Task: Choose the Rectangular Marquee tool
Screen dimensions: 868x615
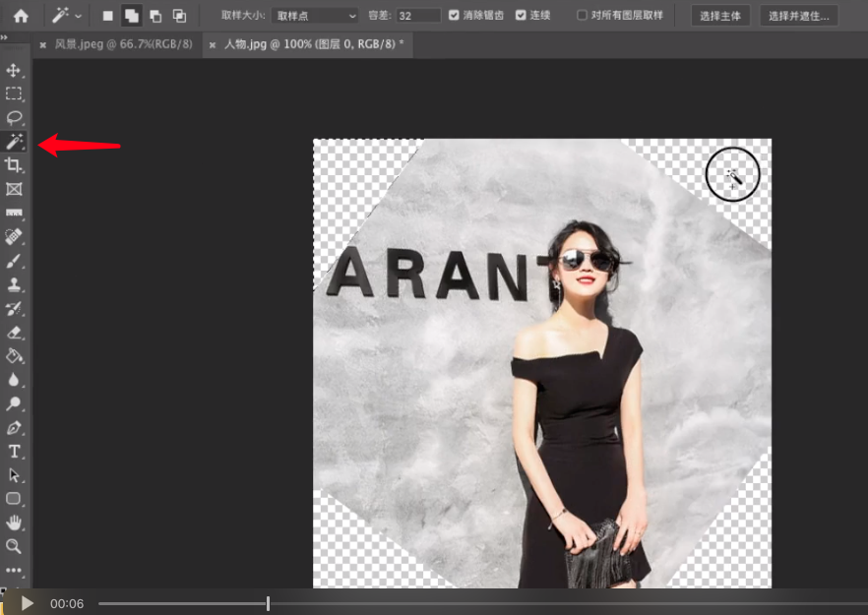Action: click(x=15, y=94)
